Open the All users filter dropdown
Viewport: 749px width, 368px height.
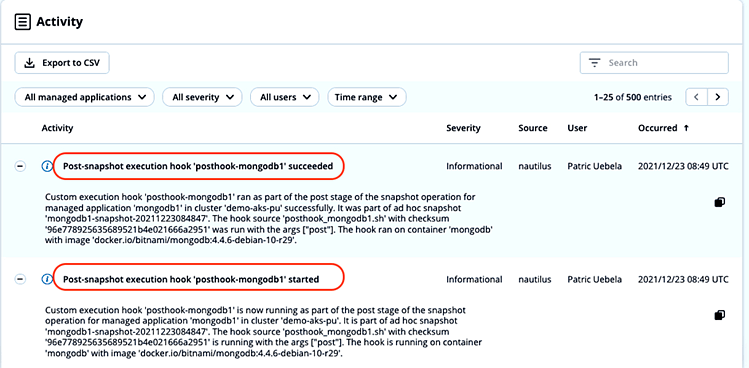tap(284, 97)
